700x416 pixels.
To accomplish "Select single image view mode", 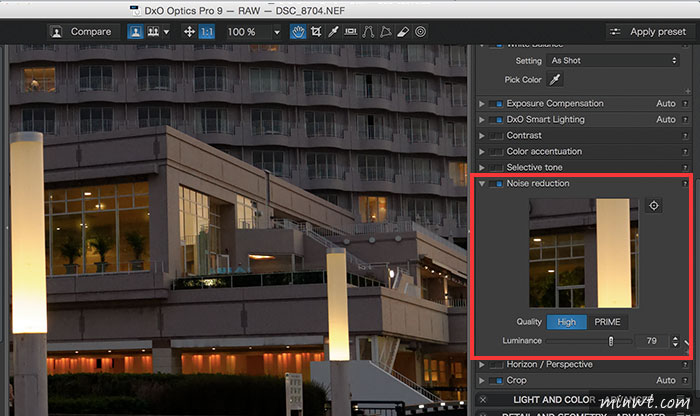I will coord(135,32).
